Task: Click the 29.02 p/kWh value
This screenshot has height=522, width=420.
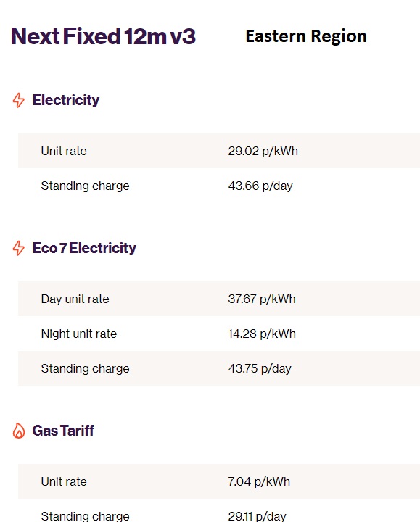Action: [x=263, y=151]
